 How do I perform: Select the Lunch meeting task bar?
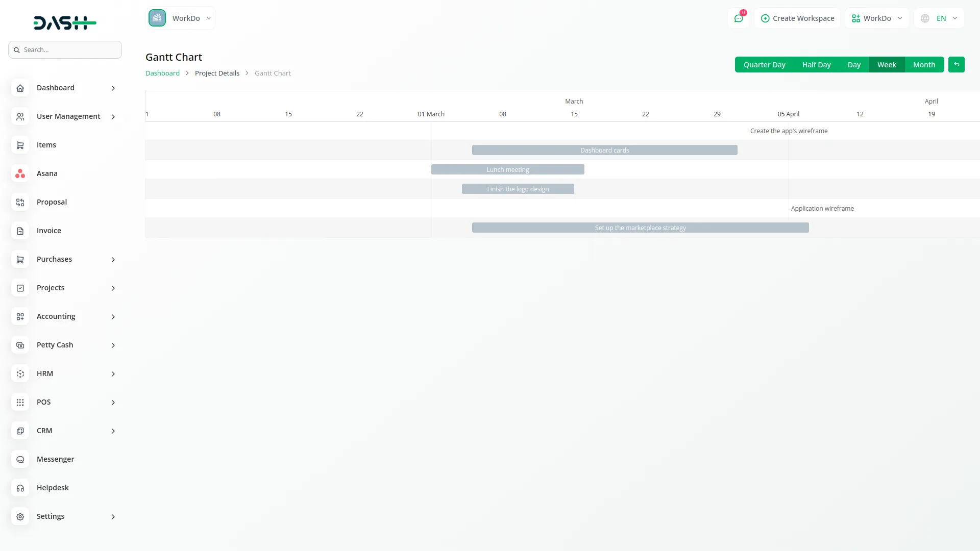(x=507, y=169)
